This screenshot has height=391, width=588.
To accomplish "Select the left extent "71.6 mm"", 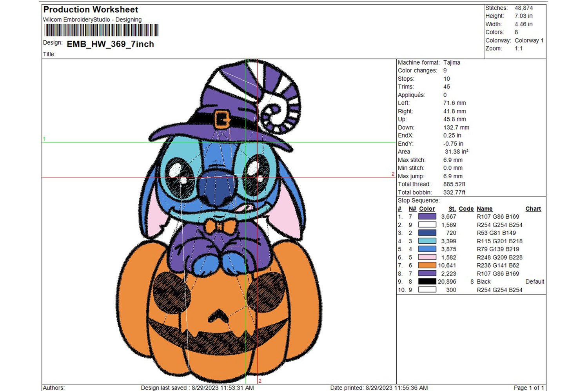I will click(455, 103).
